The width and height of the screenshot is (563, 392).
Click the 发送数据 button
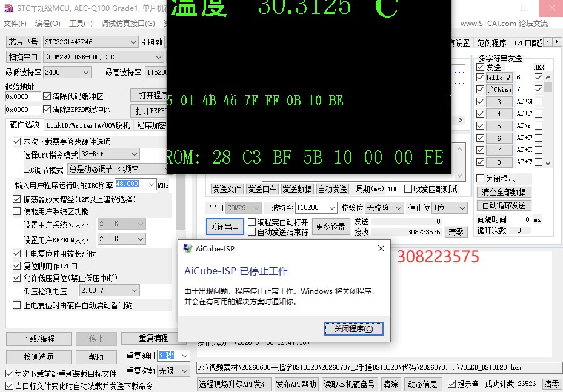297,189
